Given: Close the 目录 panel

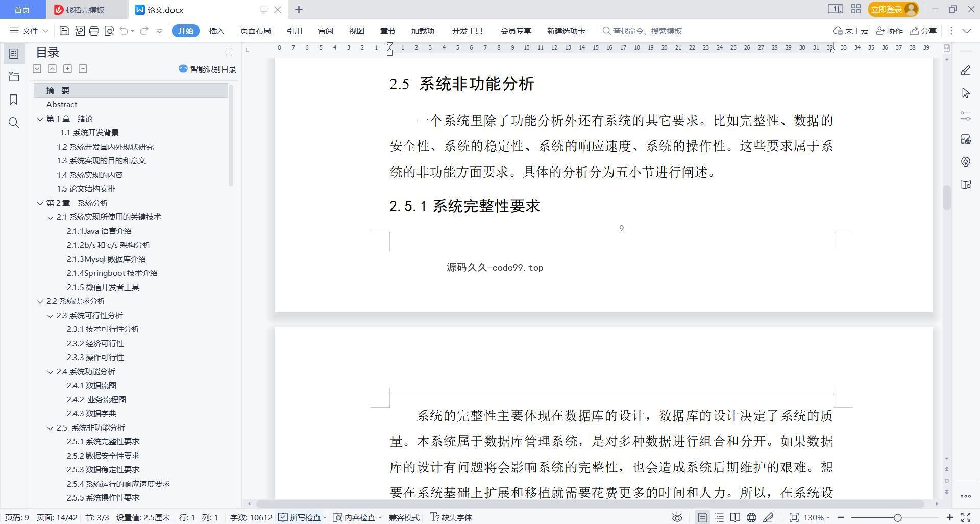Looking at the screenshot, I should pos(229,52).
